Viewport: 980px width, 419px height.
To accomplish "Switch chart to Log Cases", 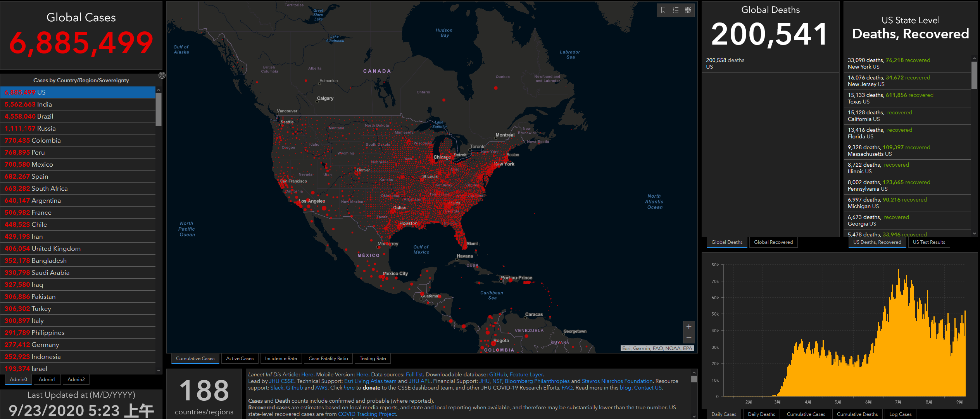I will tap(900, 414).
